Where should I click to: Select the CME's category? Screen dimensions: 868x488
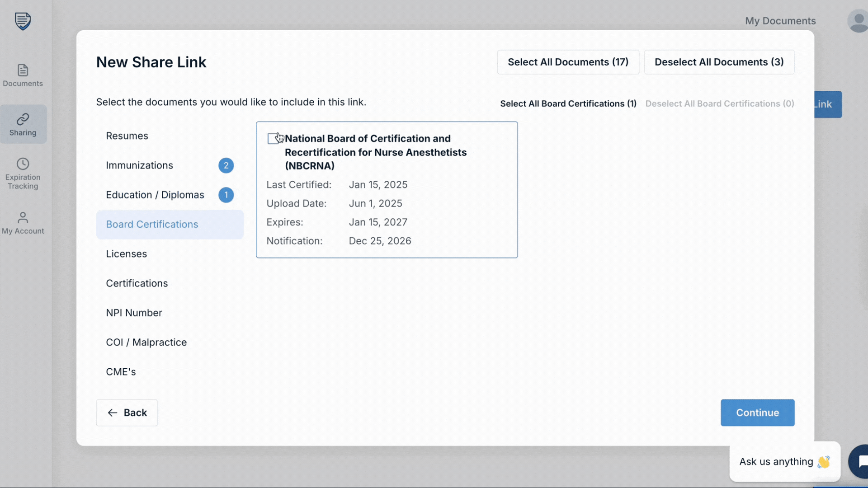[170, 372]
